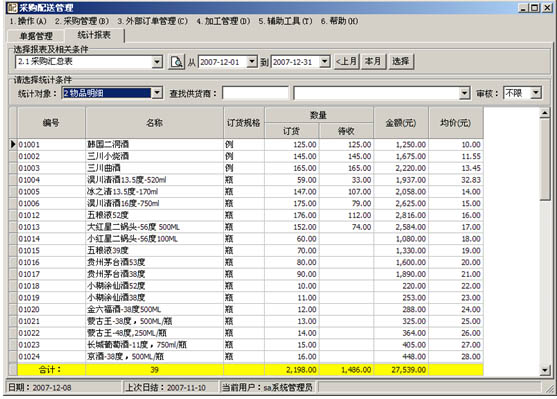Select the 贵州茅台酒53度 item
This screenshot has height=399, width=557.
[116, 262]
